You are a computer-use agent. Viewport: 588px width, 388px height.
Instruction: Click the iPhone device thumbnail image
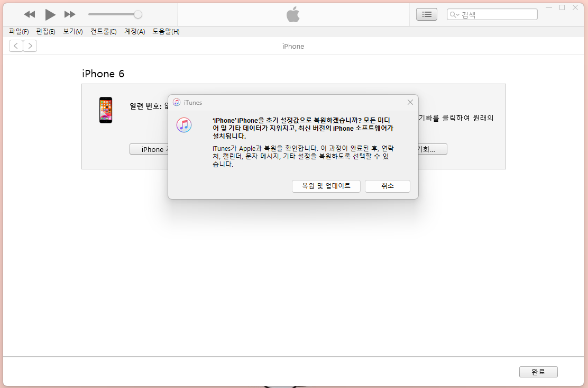tap(106, 110)
